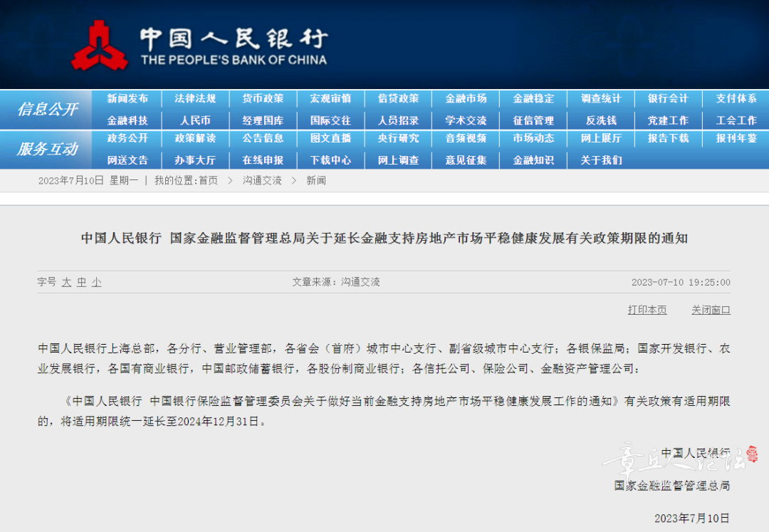Click the 信息公开 section header
Image resolution: width=769 pixels, height=532 pixels.
pos(47,109)
